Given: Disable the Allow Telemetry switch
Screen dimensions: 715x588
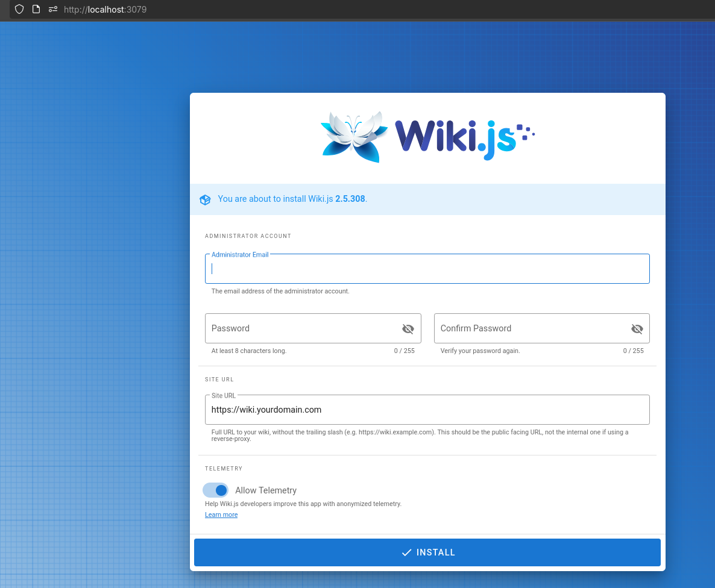Looking at the screenshot, I should 216,490.
